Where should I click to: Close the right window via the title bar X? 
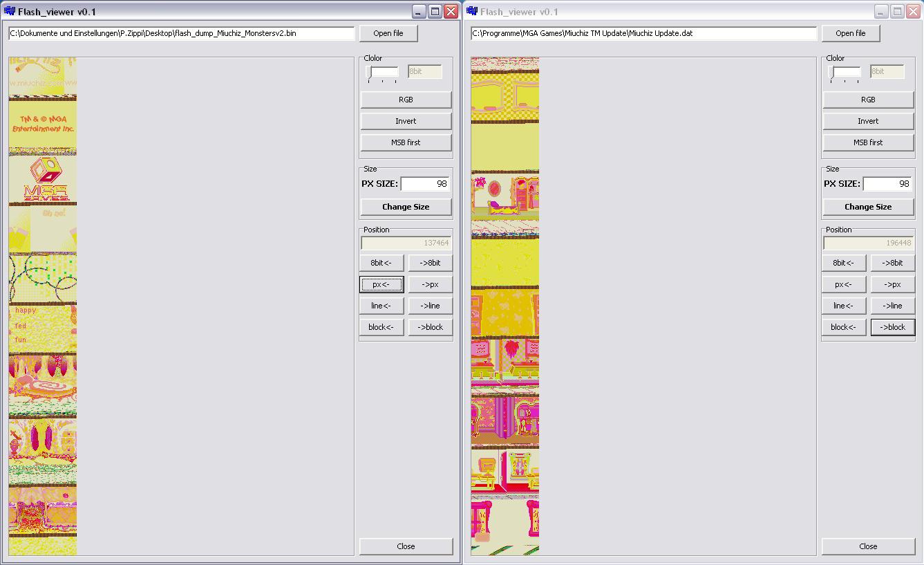(x=913, y=11)
